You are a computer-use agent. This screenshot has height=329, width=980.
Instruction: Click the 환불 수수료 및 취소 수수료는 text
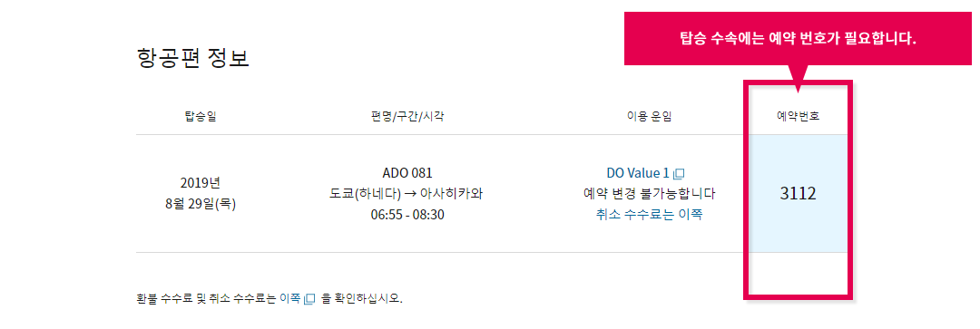[x=206, y=298]
